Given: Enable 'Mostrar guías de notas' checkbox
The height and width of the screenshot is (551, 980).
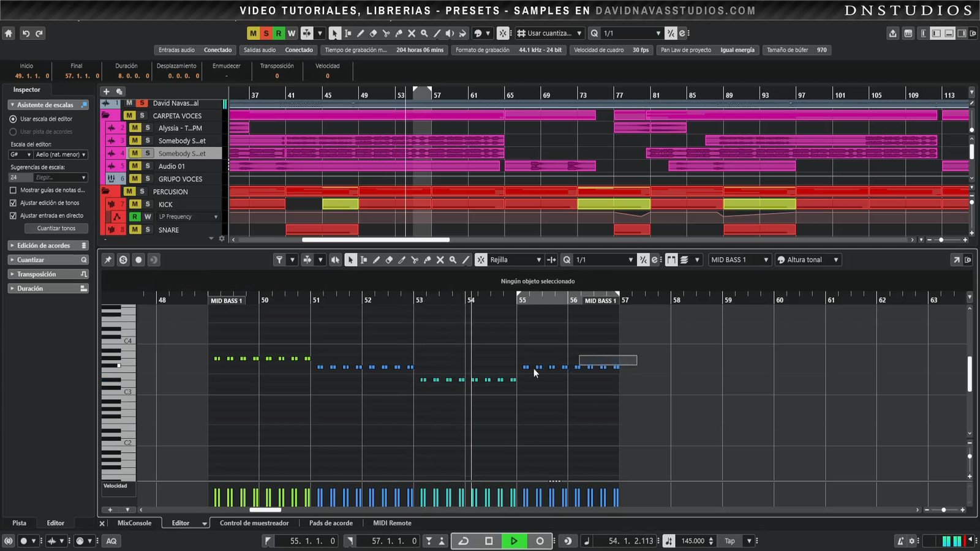Looking at the screenshot, I should click(x=13, y=190).
